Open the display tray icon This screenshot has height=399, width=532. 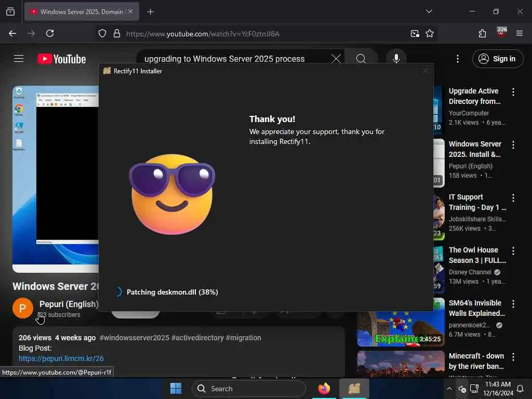click(474, 389)
